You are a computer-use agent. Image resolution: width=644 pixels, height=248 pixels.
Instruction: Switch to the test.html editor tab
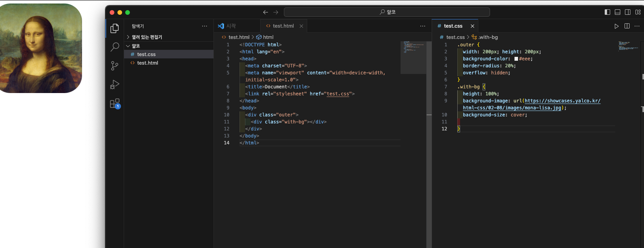point(283,26)
